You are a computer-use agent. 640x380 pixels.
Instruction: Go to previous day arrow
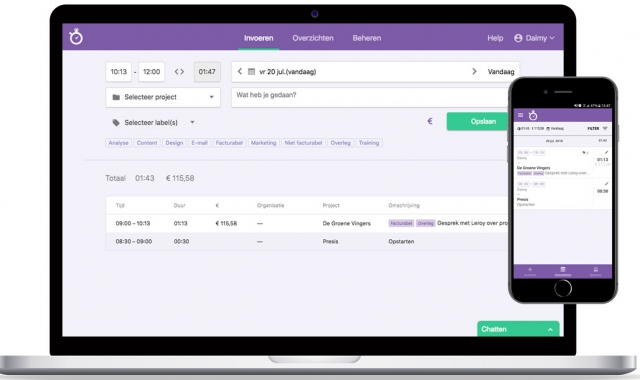tap(240, 71)
